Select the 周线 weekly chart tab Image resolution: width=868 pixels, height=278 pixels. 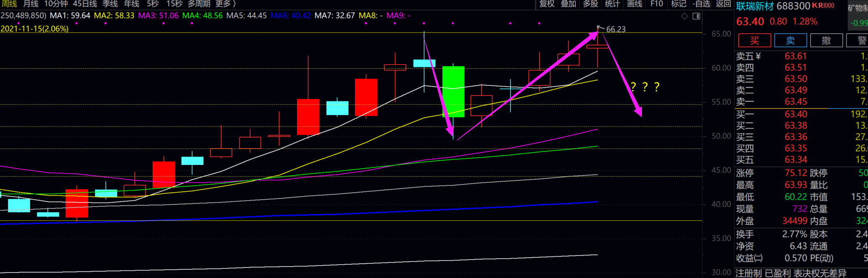9,4
